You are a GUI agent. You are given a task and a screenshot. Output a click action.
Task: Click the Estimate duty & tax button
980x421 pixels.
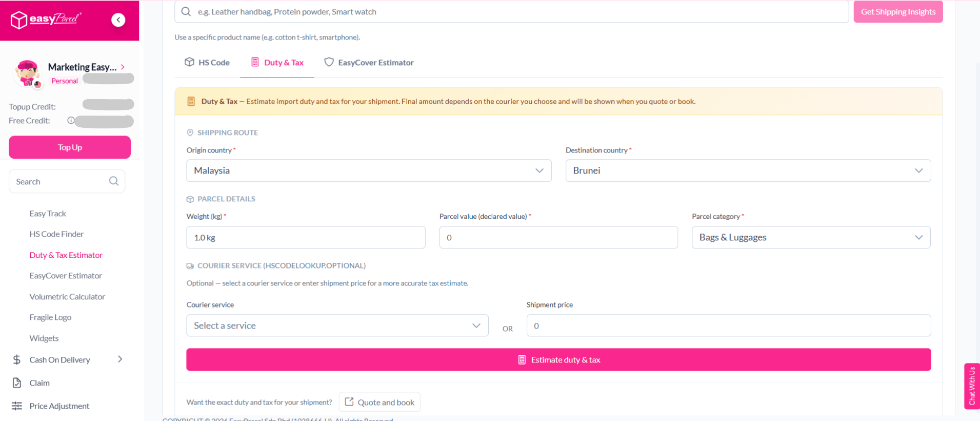pyautogui.click(x=558, y=360)
